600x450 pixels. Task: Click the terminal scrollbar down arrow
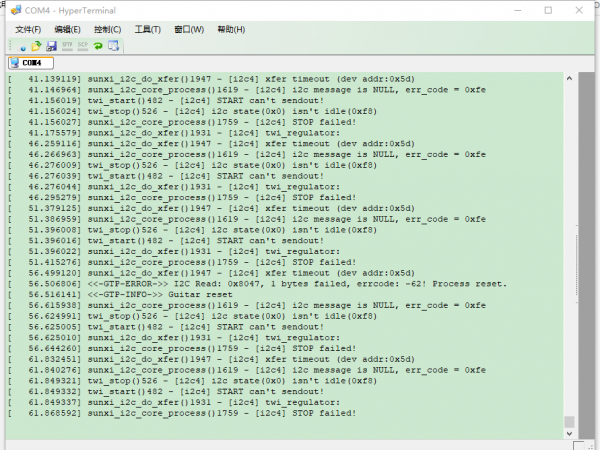(570, 436)
